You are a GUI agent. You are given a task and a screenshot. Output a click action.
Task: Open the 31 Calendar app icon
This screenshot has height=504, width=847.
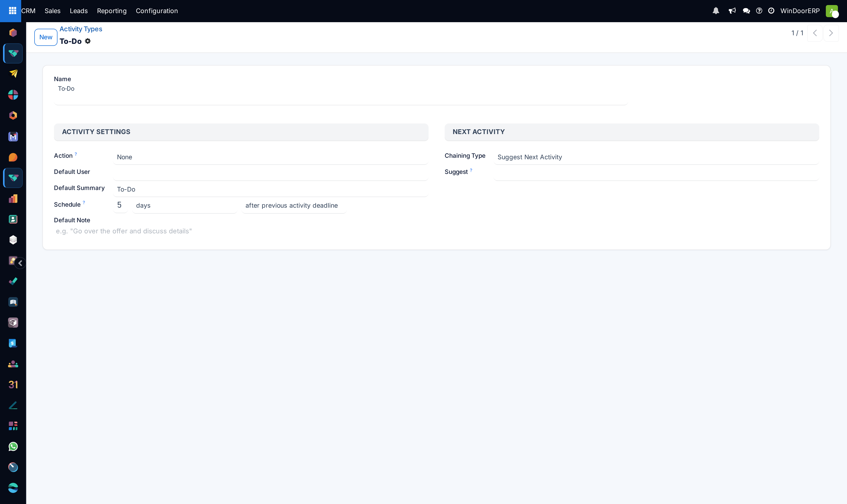[13, 385]
